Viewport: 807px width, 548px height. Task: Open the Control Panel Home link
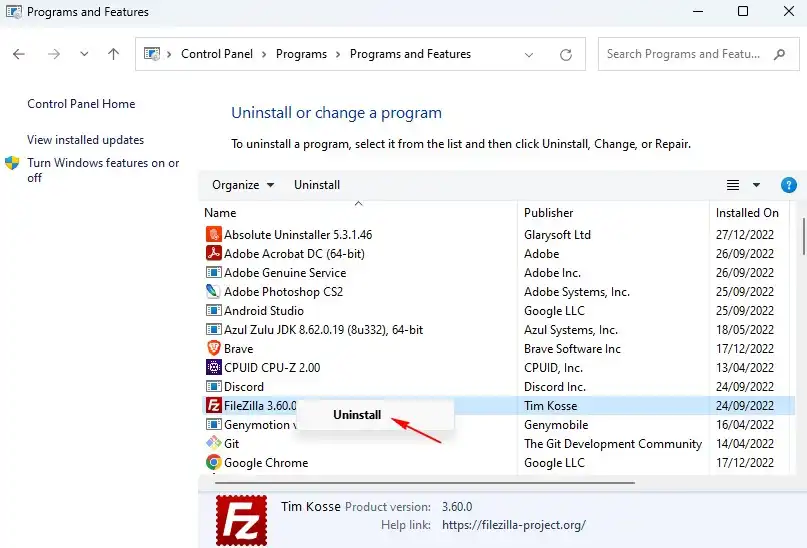(x=81, y=104)
